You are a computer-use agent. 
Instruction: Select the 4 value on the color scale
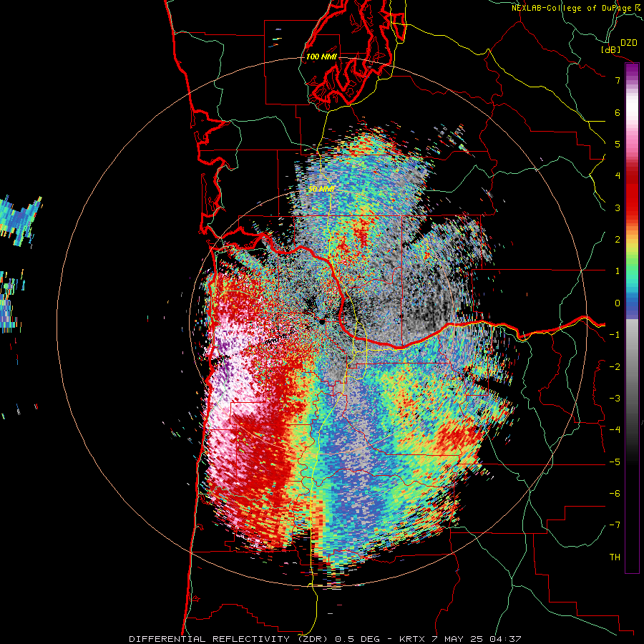pos(618,175)
